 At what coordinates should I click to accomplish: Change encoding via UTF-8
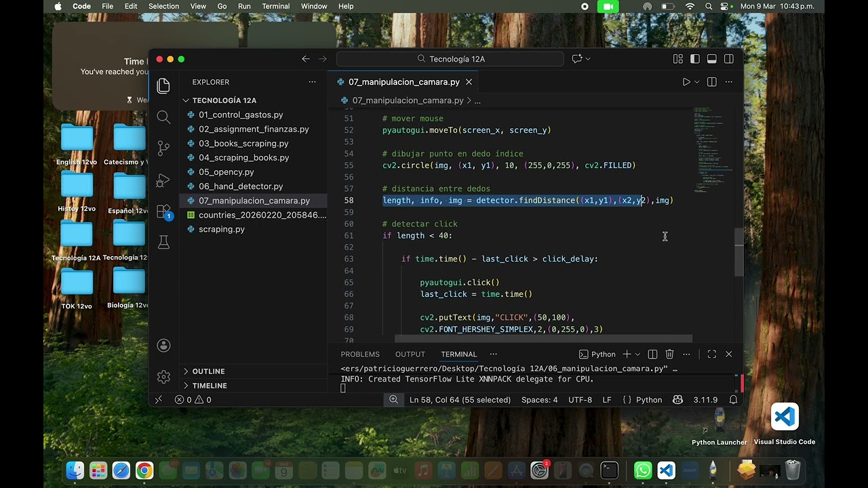(580, 400)
